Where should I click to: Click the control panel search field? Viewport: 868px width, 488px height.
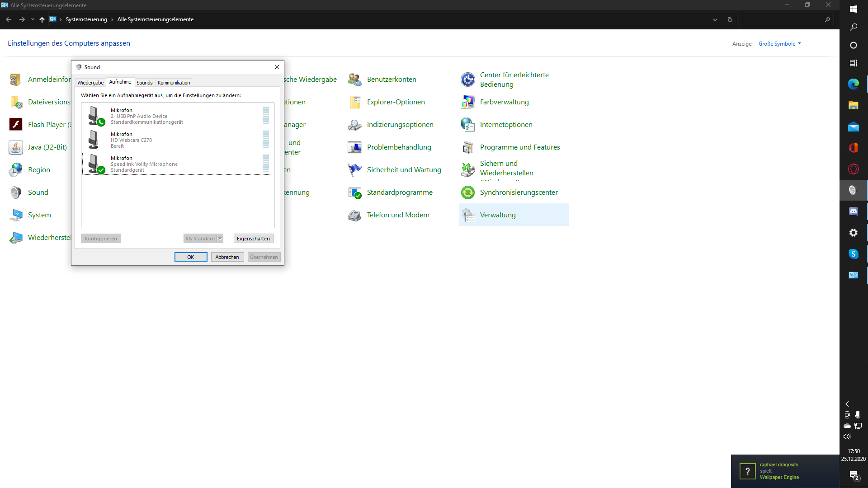pyautogui.click(x=784, y=19)
